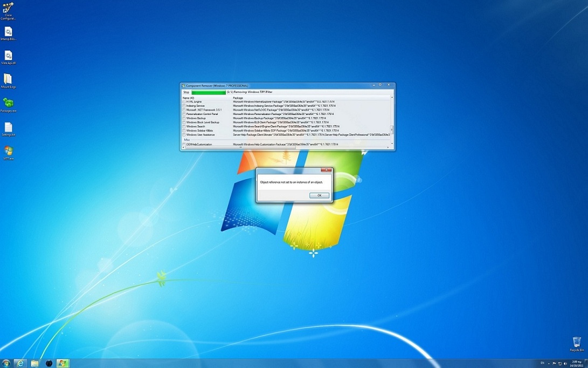Check the Windows Block Level Backup checkbox

(184, 122)
